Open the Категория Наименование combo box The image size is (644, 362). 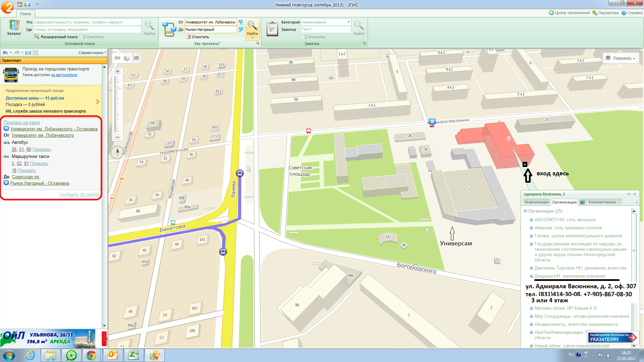pos(326,22)
